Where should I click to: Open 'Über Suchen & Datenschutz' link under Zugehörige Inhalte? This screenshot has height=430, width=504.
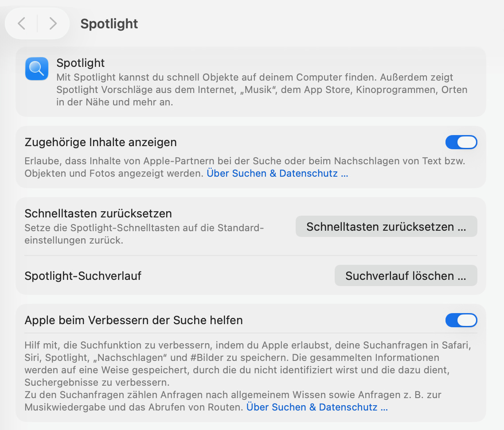click(277, 174)
